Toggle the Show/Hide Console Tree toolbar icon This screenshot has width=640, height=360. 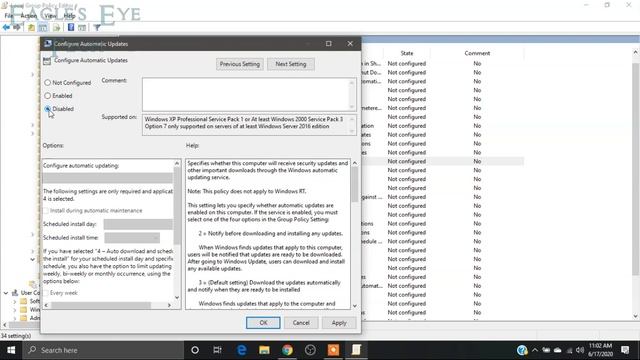(43, 27)
